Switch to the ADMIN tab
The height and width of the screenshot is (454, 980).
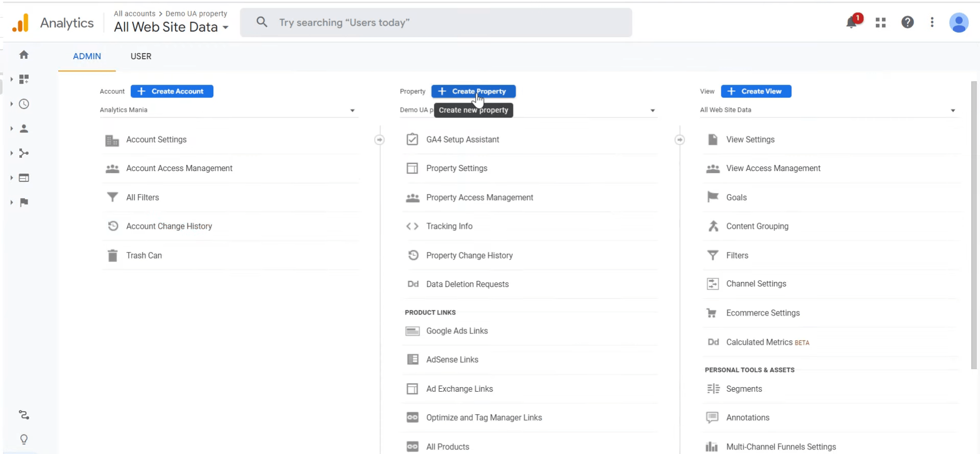tap(87, 56)
